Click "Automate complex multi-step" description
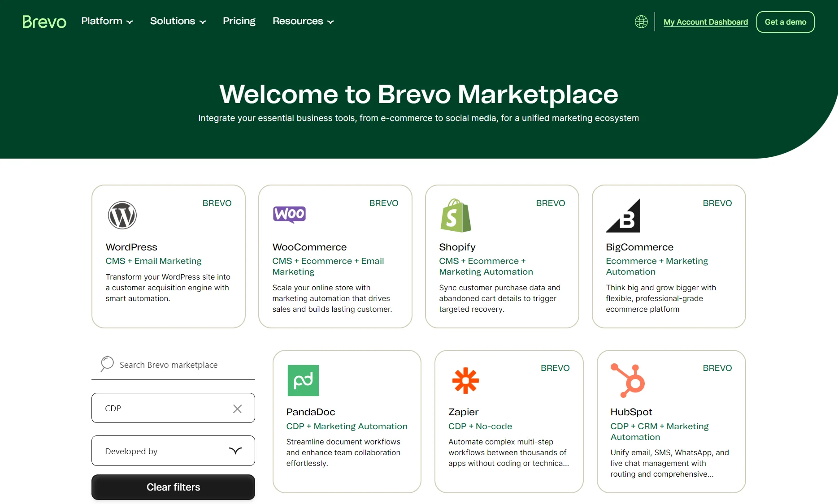Image resolution: width=838 pixels, height=504 pixels. [x=508, y=452]
